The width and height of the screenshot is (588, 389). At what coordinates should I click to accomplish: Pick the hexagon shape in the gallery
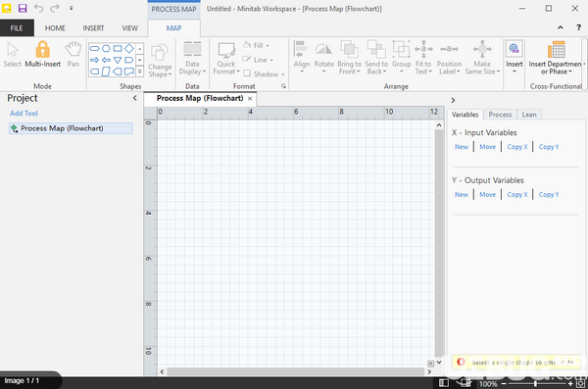(x=106, y=49)
